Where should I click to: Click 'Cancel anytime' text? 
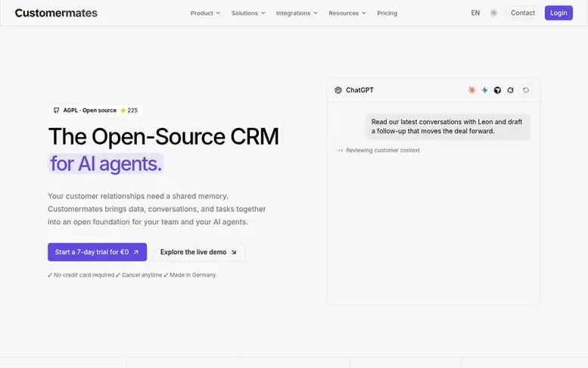142,275
